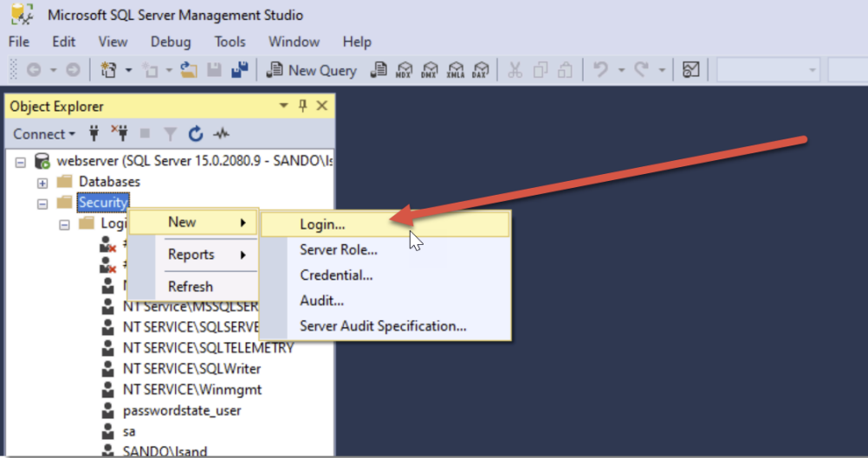The height and width of the screenshot is (458, 868).
Task: Click the XMLA query icon
Action: [456, 70]
